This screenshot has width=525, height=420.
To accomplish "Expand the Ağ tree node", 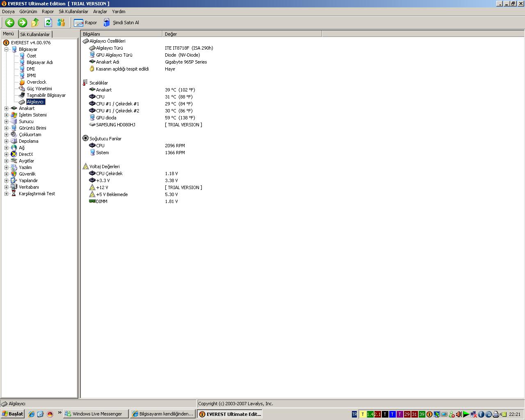I will tap(6, 148).
